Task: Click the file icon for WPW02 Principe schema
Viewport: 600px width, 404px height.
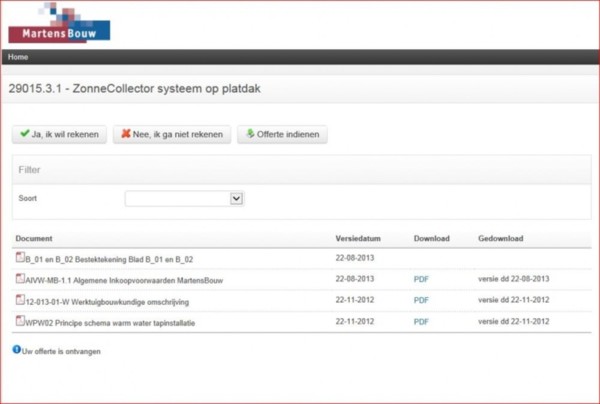Action: pos(19,321)
